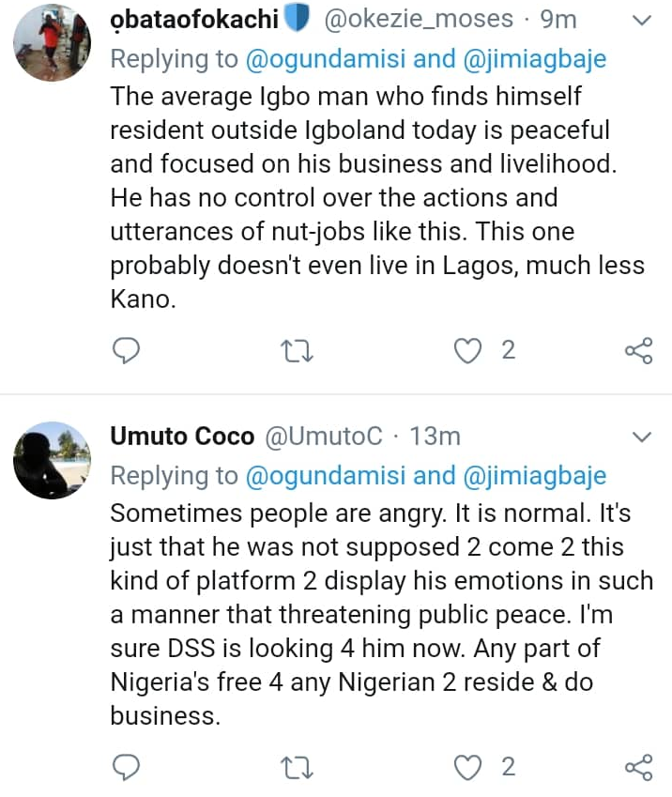Open @ogundamisi link in Umuto Coco's reply
Screen dimensions: 672x797
[x=325, y=476]
